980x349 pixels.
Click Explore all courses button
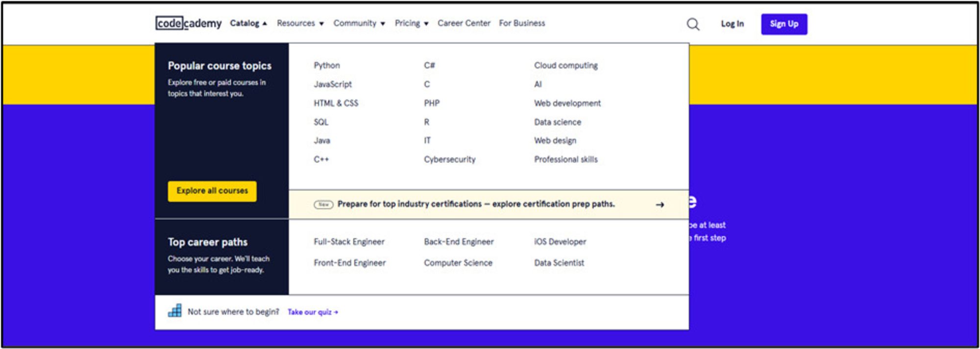212,191
